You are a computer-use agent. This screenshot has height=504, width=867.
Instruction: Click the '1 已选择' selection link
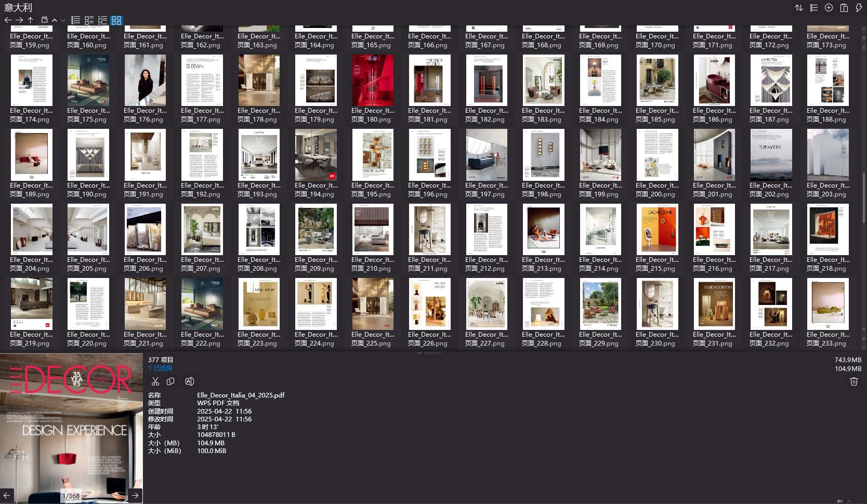click(x=160, y=368)
